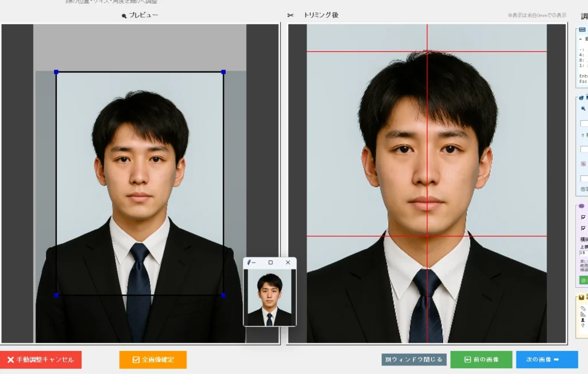Click the feather icon in the small popup window
The width and height of the screenshot is (588, 374).
pos(249,263)
